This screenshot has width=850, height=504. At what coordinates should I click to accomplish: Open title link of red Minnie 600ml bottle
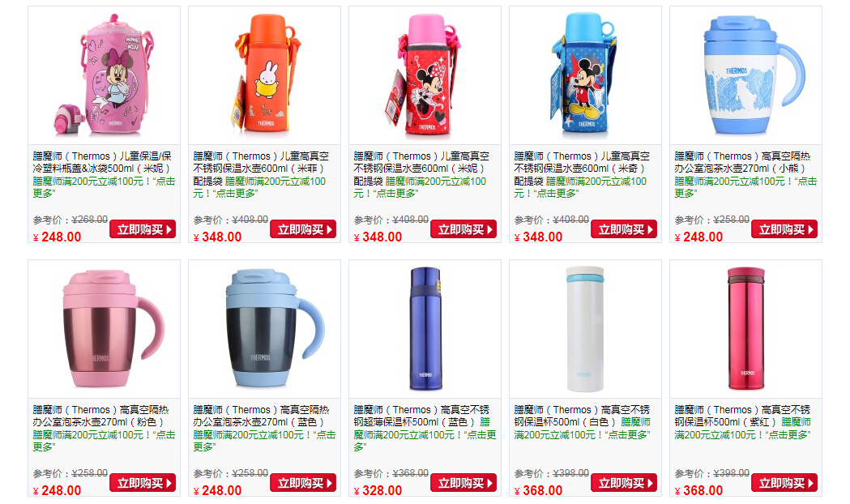421,168
